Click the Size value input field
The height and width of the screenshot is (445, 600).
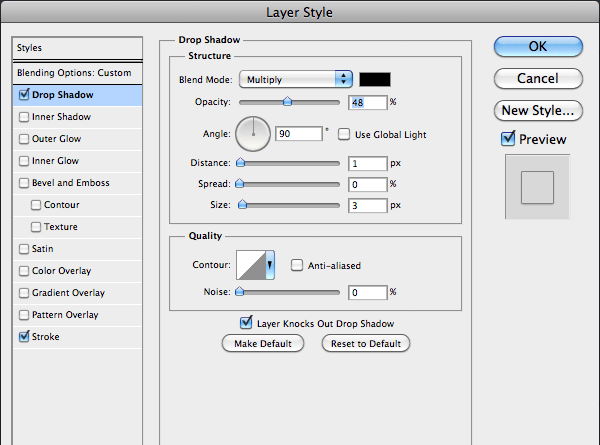click(x=368, y=205)
